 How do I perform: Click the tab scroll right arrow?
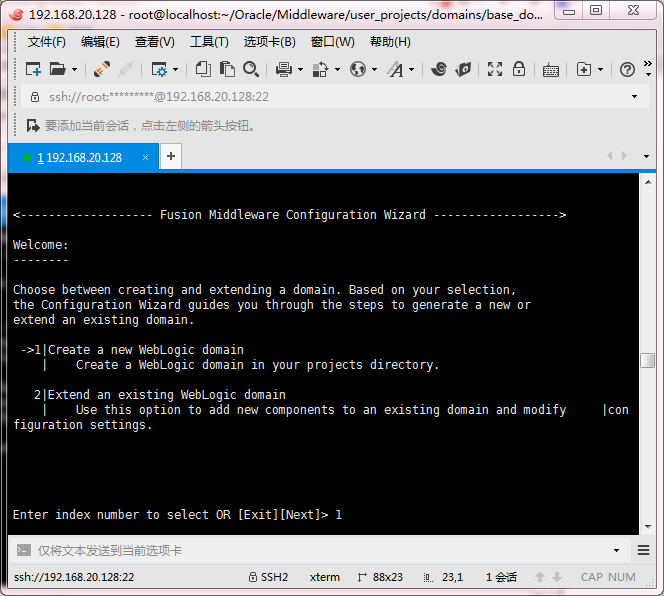[624, 155]
